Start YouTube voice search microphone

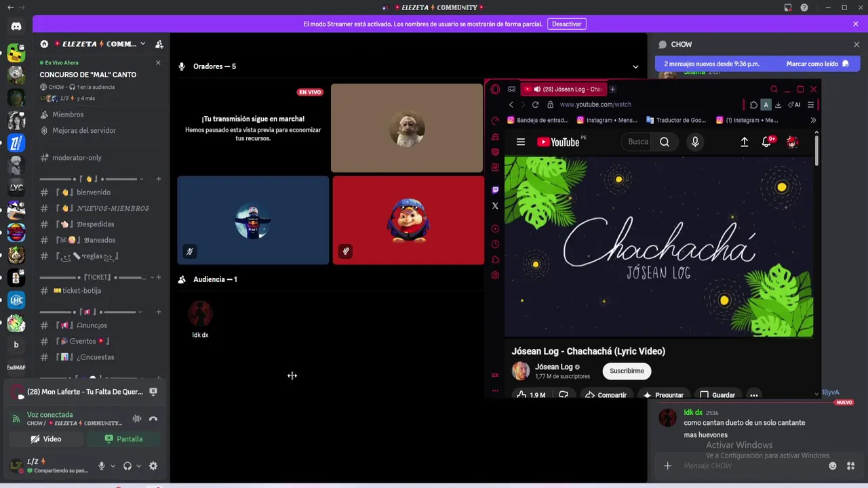click(x=694, y=142)
